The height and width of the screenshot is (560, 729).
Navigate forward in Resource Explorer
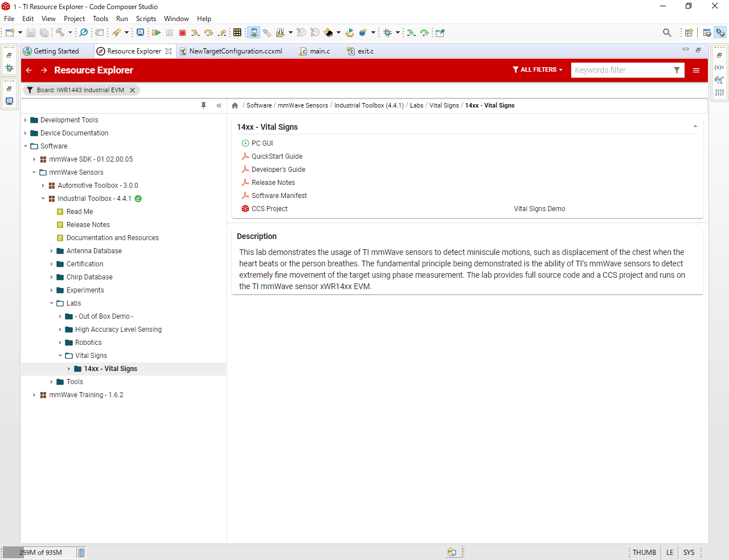tap(44, 70)
